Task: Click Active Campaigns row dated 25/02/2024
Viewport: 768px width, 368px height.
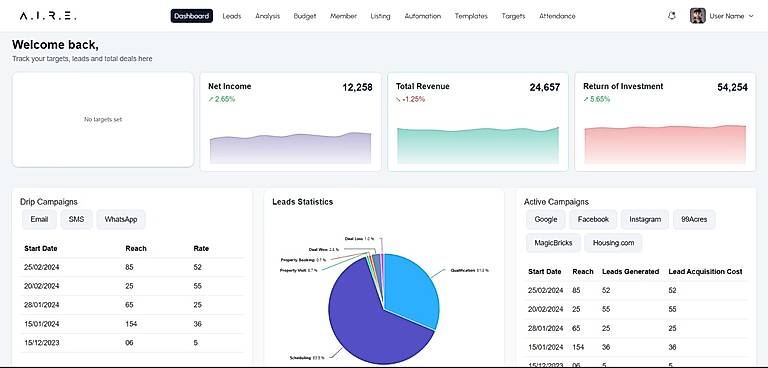Action: pyautogui.click(x=636, y=291)
